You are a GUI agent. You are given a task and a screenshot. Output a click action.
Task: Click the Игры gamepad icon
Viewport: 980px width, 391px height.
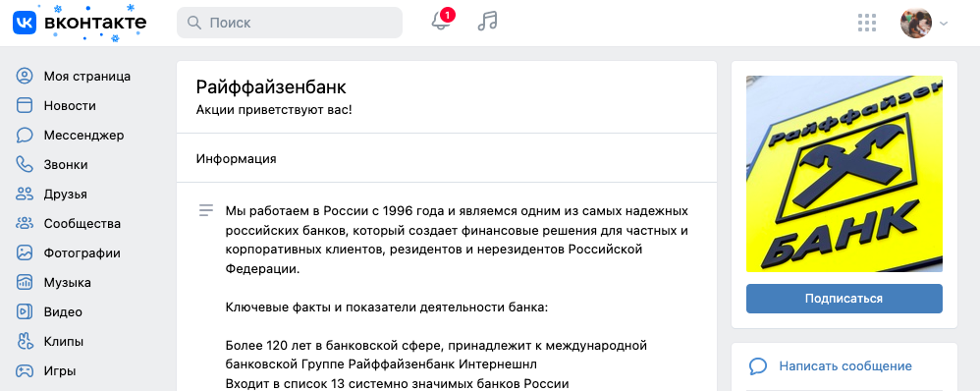[25, 371]
